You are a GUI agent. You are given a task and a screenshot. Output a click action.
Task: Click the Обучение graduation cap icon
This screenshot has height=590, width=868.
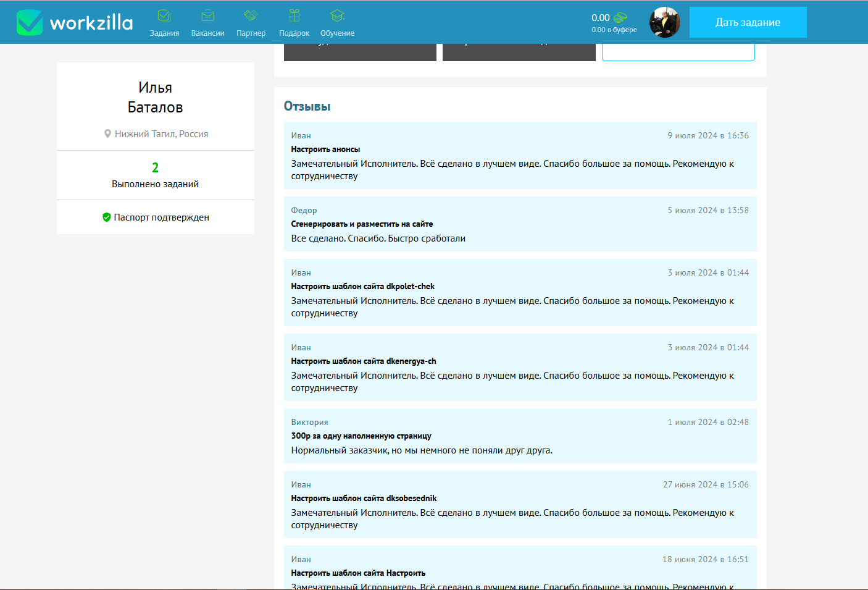[x=337, y=16]
